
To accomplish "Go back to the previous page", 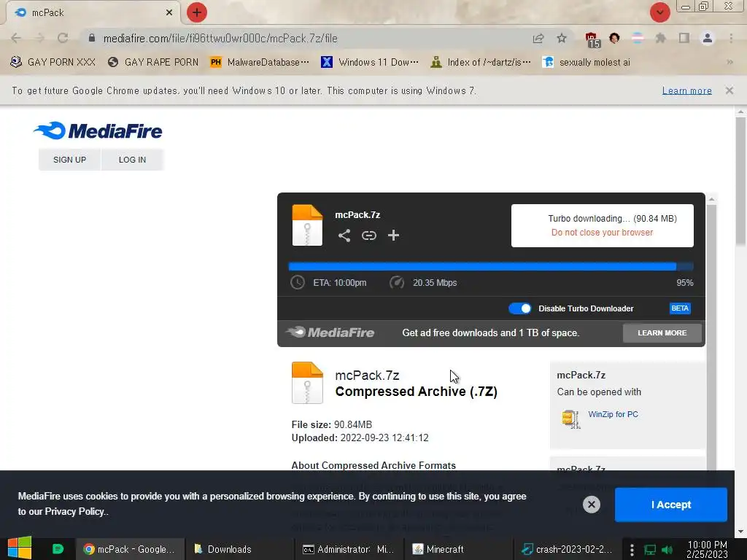I will click(16, 38).
